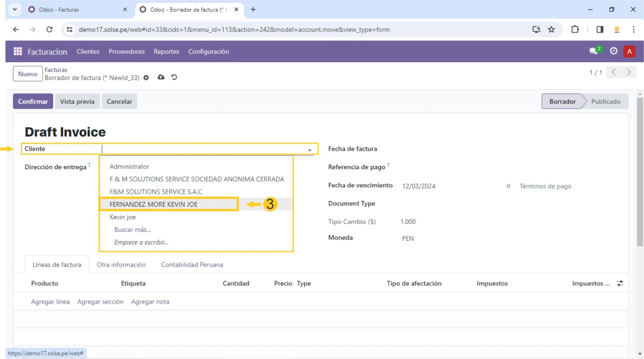Open the column settings adjuster icon
Viewport: 644px width, 359px height.
click(620, 283)
